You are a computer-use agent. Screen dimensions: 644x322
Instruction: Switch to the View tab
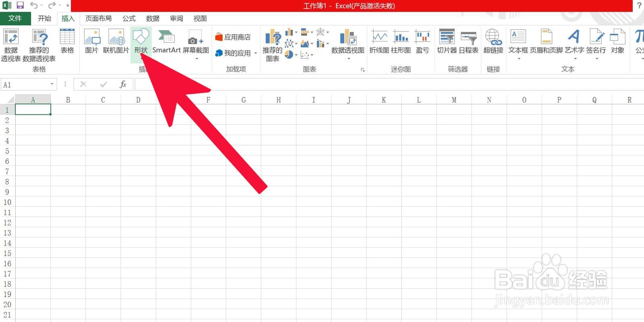pyautogui.click(x=200, y=18)
